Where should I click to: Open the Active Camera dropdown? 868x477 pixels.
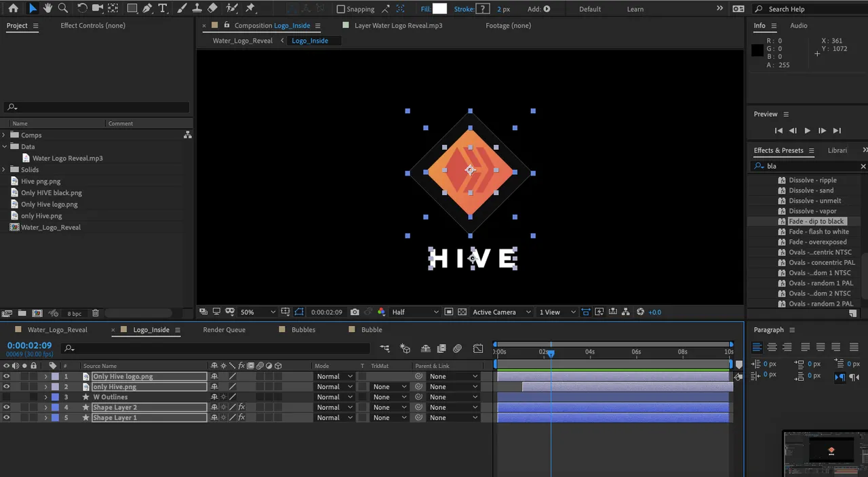502,312
